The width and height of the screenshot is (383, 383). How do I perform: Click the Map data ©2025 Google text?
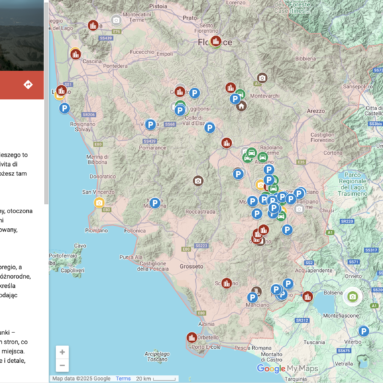click(x=81, y=379)
